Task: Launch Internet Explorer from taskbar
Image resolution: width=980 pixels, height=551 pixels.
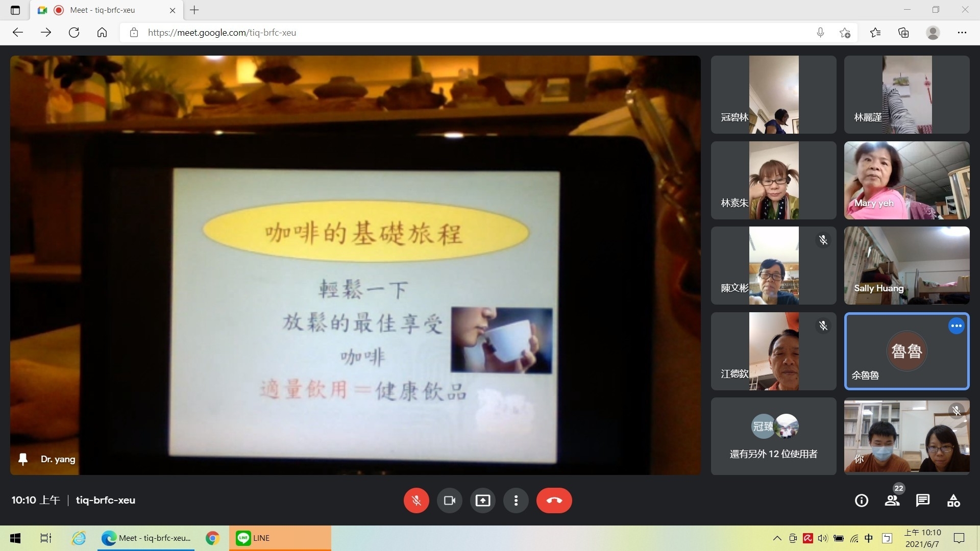Action: coord(79,538)
